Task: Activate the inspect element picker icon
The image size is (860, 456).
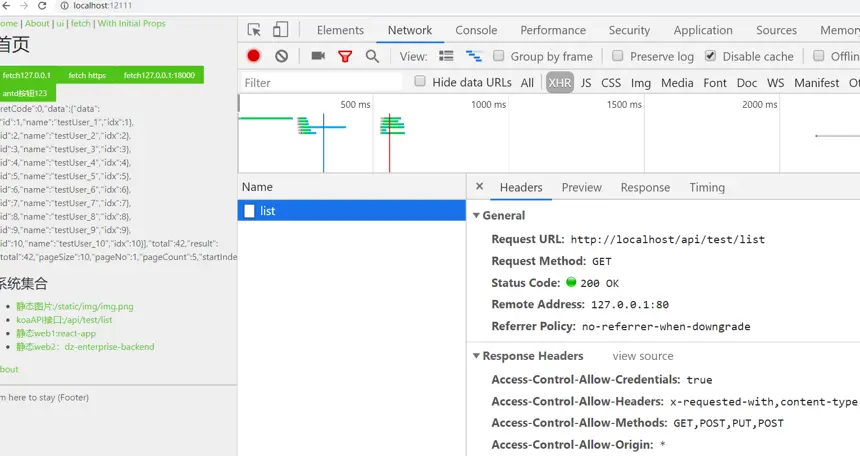Action: coord(254,30)
